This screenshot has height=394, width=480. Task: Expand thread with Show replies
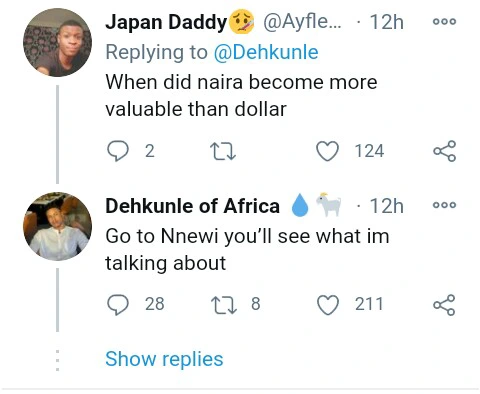point(164,359)
